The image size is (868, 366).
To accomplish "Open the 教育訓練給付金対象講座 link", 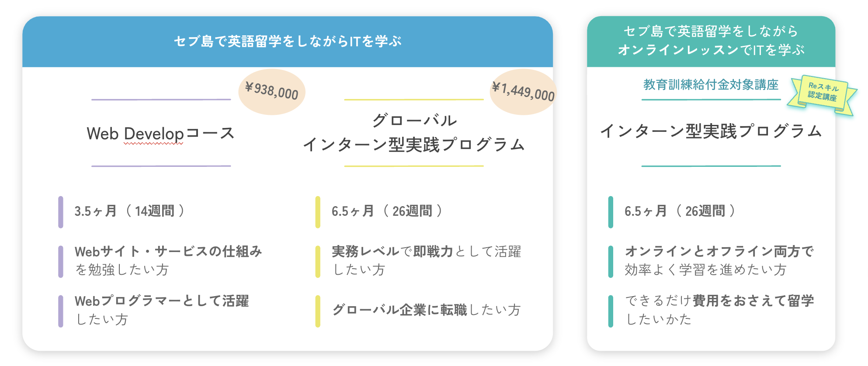I will pyautogui.click(x=711, y=84).
